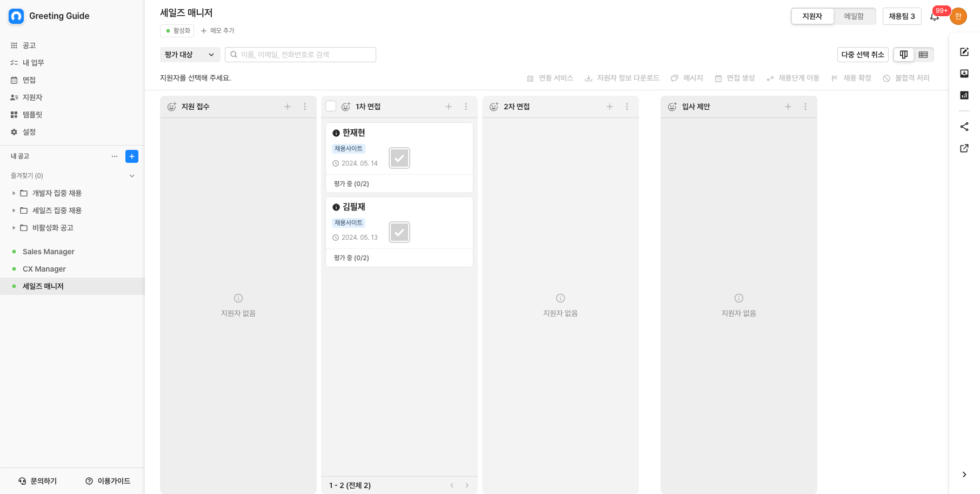Click 메모 추가 to add a memo
The width and height of the screenshot is (980, 494).
pyautogui.click(x=217, y=31)
